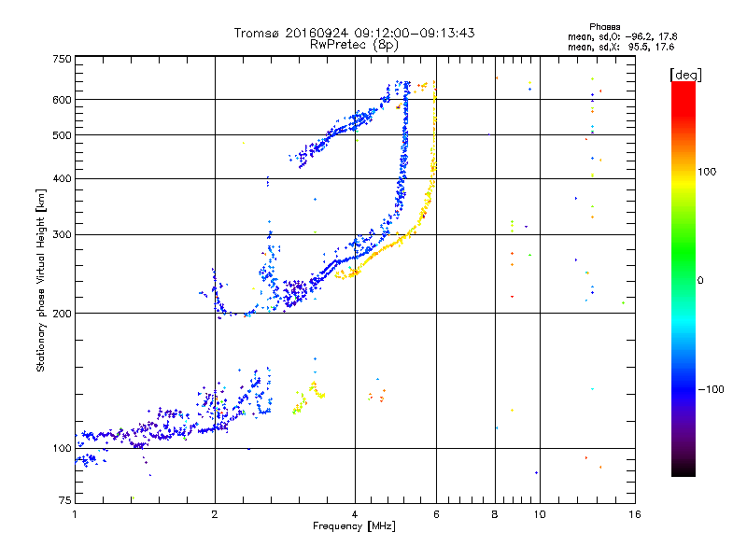Click the colorbar tick label '100'
747x560 pixels.
(707, 172)
